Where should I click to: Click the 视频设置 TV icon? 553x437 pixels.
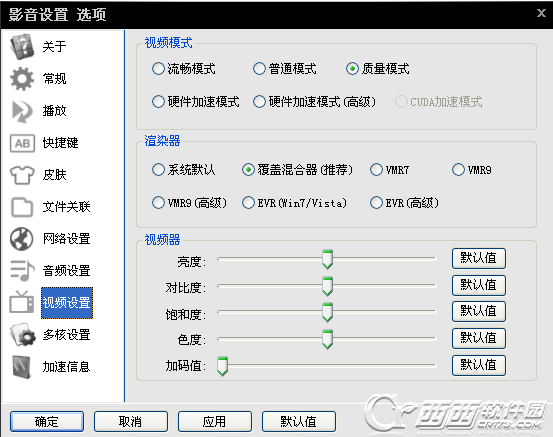tap(22, 302)
